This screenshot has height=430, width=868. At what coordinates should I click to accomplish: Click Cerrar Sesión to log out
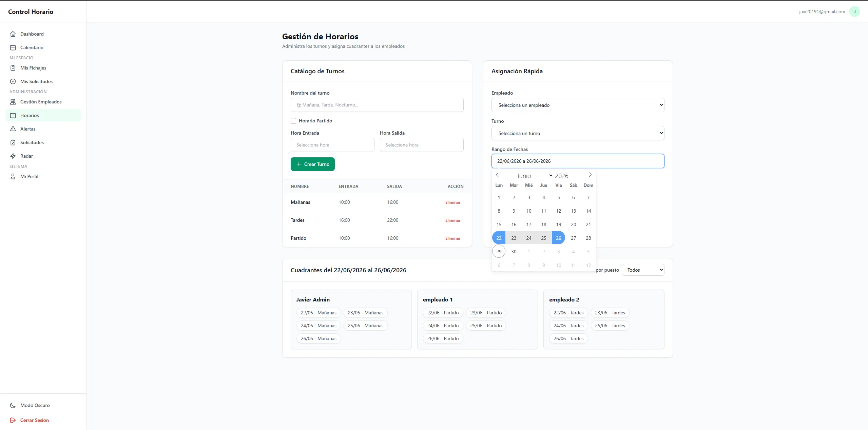pyautogui.click(x=43, y=420)
